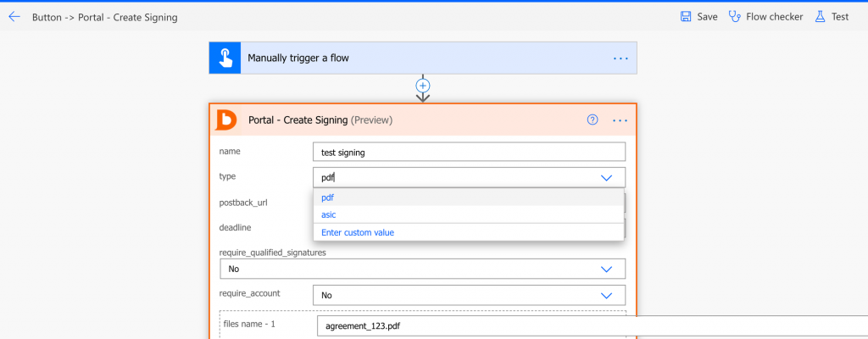The image size is (868, 339).
Task: Click the manual trigger hand icon
Action: coord(225,58)
